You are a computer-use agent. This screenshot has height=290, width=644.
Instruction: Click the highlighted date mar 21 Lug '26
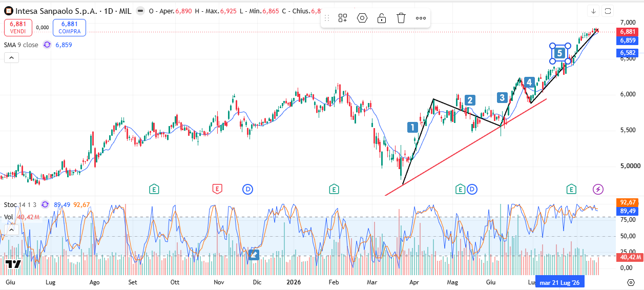[x=559, y=282]
